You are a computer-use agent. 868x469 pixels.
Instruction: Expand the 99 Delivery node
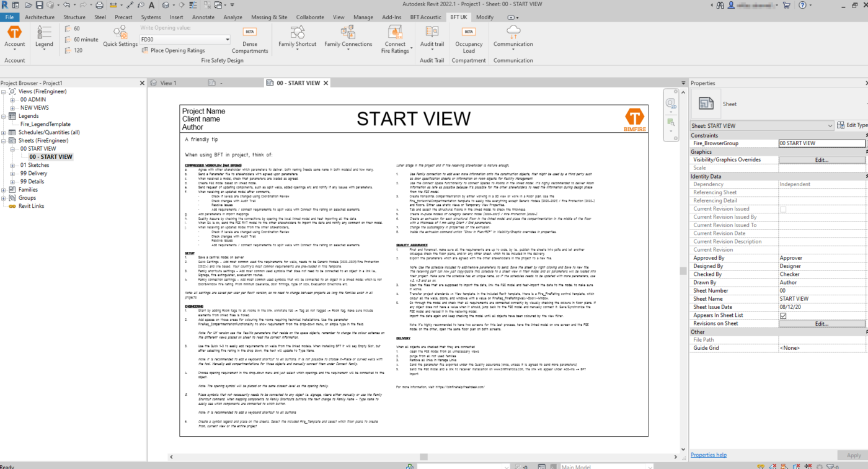(x=13, y=173)
